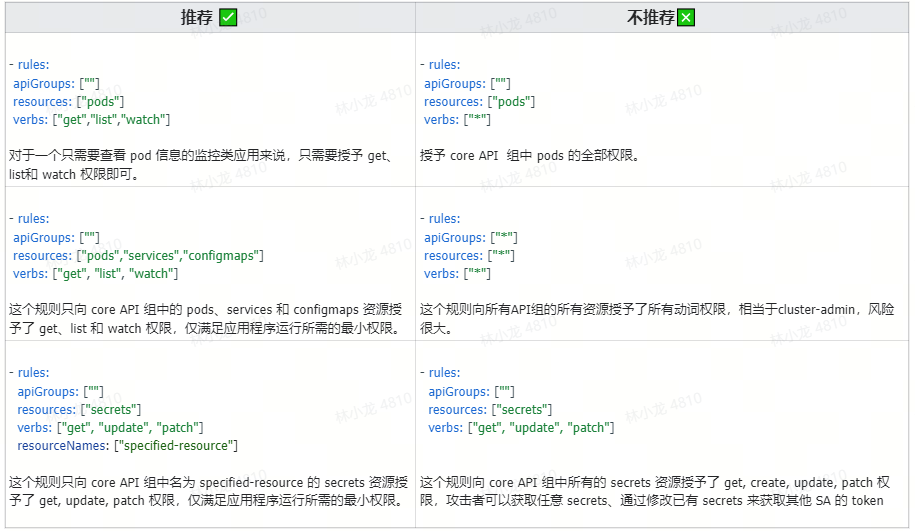Click the description mentioning cluster-admin
915x531 pixels.
click(656, 319)
